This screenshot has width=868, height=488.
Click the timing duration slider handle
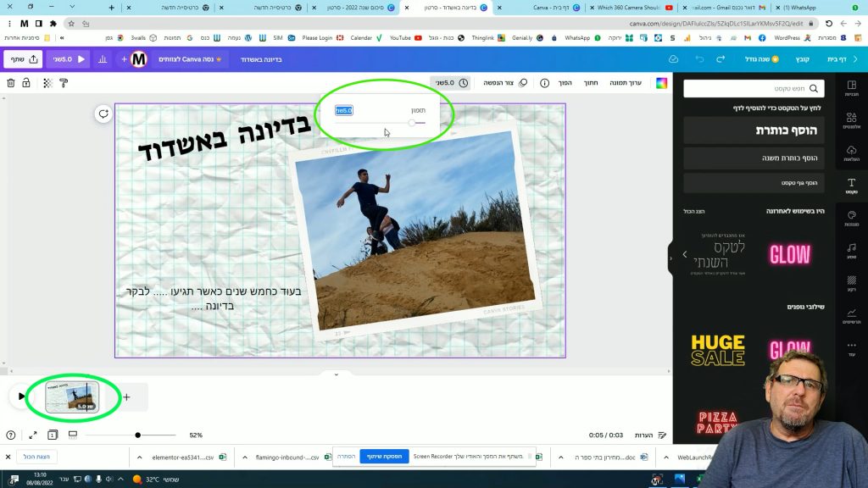[412, 123]
